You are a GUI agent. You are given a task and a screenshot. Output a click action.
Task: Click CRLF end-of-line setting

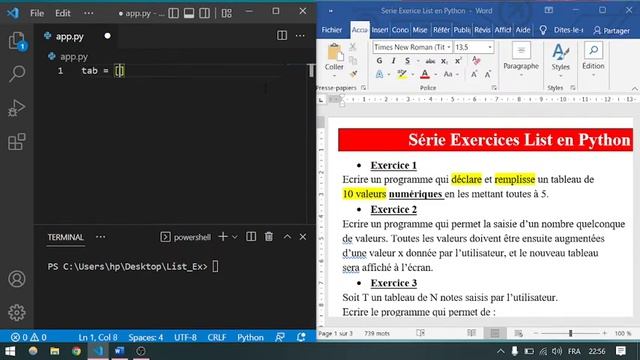(217, 338)
